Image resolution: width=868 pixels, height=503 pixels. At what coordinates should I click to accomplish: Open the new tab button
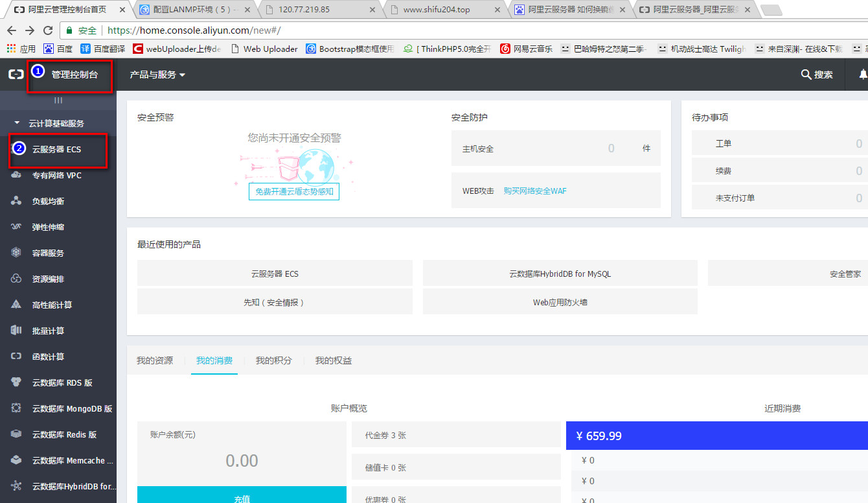[x=770, y=10]
